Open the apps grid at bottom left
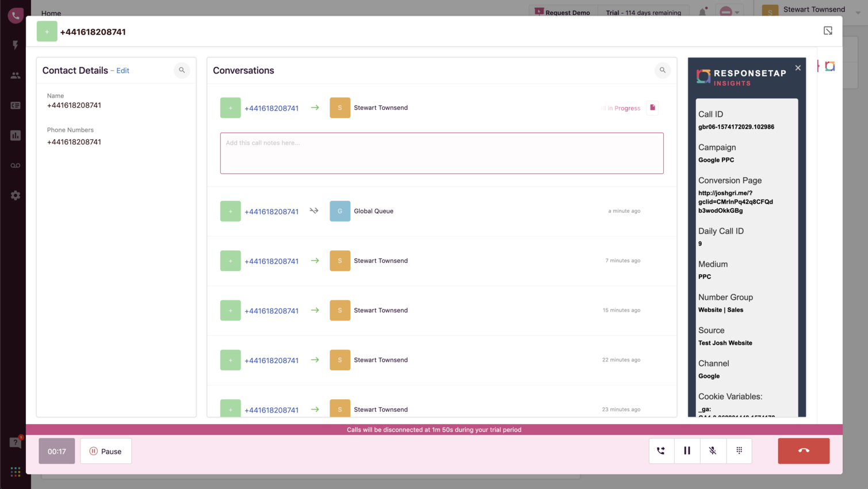 click(x=15, y=471)
